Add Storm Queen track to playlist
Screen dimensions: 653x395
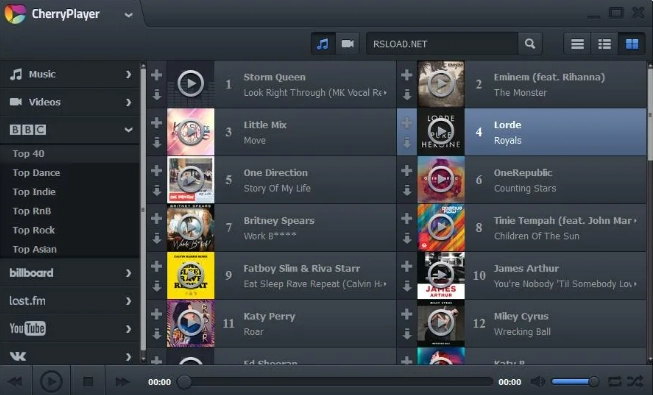pyautogui.click(x=157, y=75)
